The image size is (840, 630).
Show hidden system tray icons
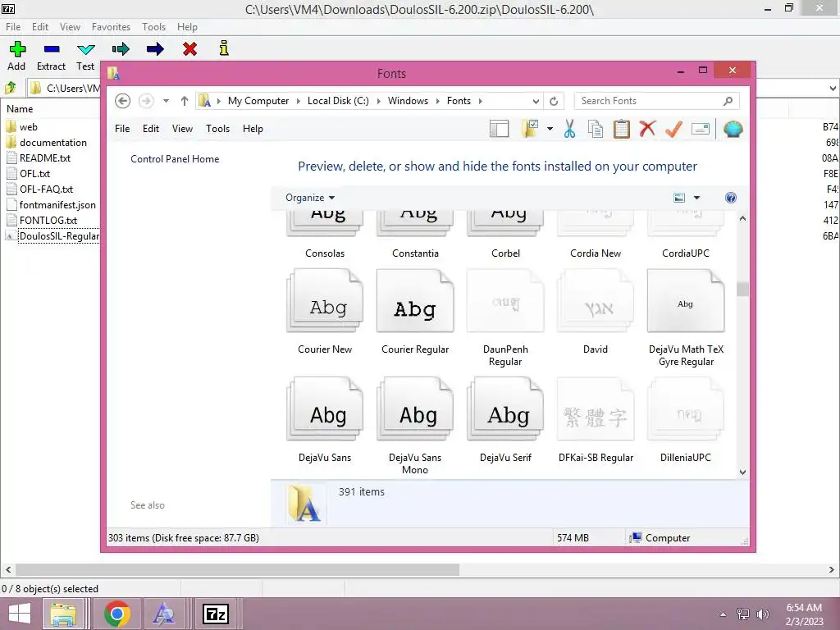click(723, 614)
